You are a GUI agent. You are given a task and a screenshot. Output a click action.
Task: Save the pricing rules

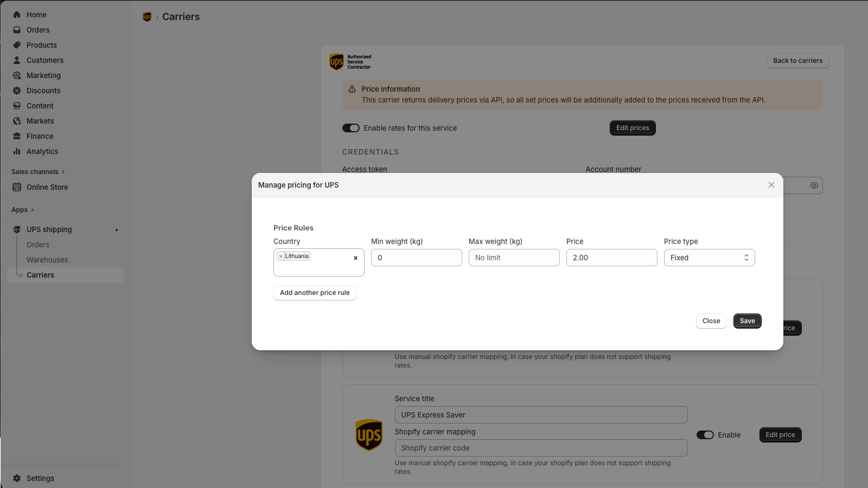pyautogui.click(x=748, y=321)
